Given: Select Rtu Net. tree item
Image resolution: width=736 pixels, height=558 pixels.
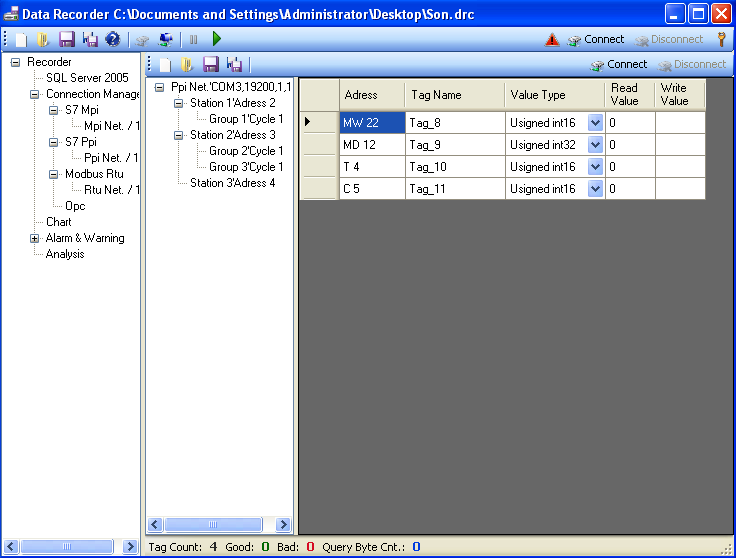Looking at the screenshot, I should coord(111,190).
